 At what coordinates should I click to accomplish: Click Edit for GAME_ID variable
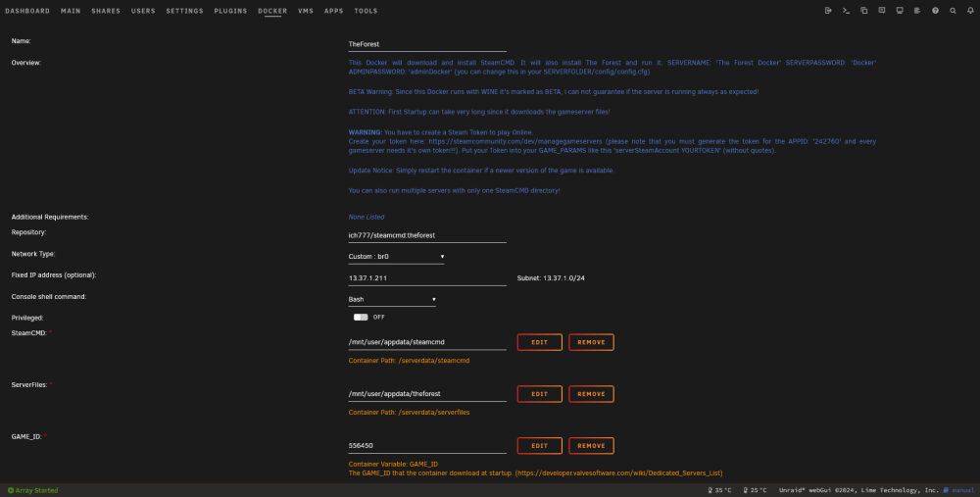(539, 446)
